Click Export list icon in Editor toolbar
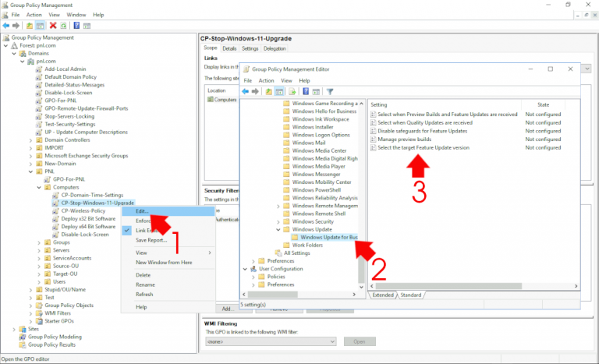Screen dimensions: 599x364 [292, 92]
